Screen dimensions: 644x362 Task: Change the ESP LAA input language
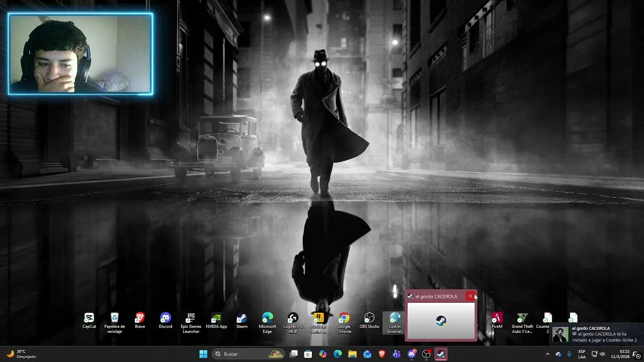pyautogui.click(x=582, y=354)
